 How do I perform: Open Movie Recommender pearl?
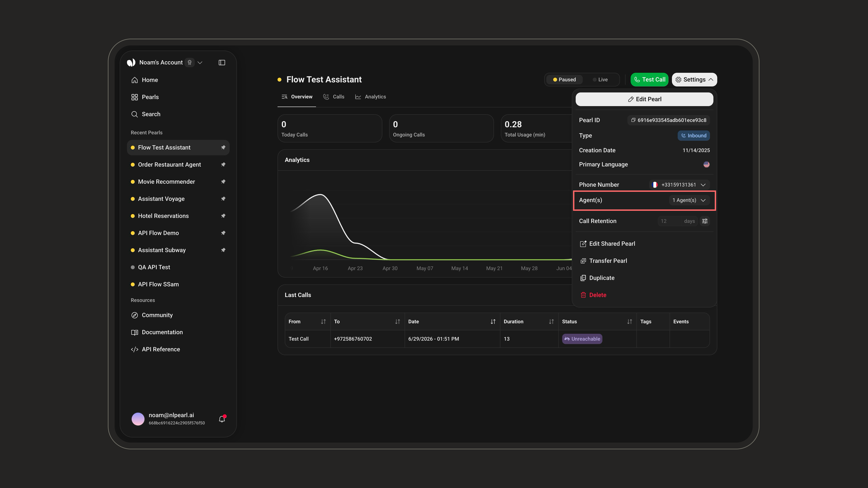click(166, 182)
